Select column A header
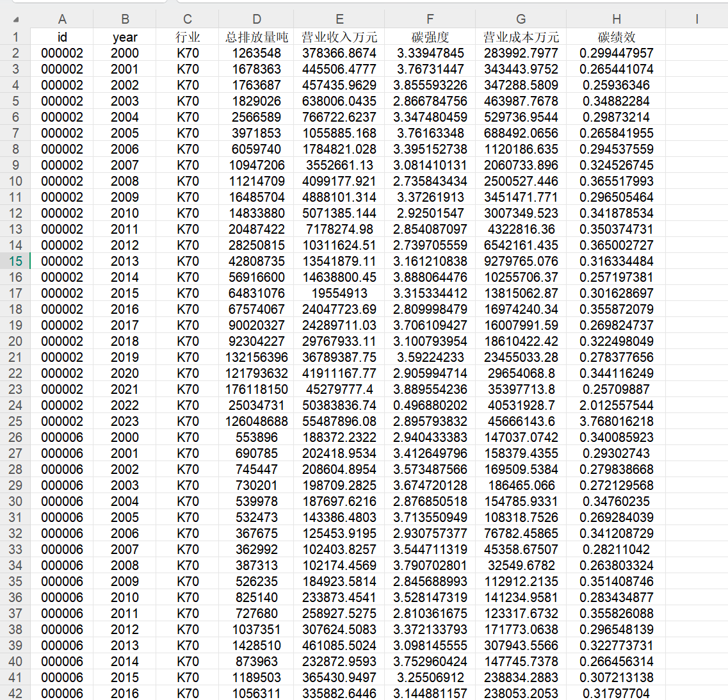The width and height of the screenshot is (728, 700). click(61, 19)
